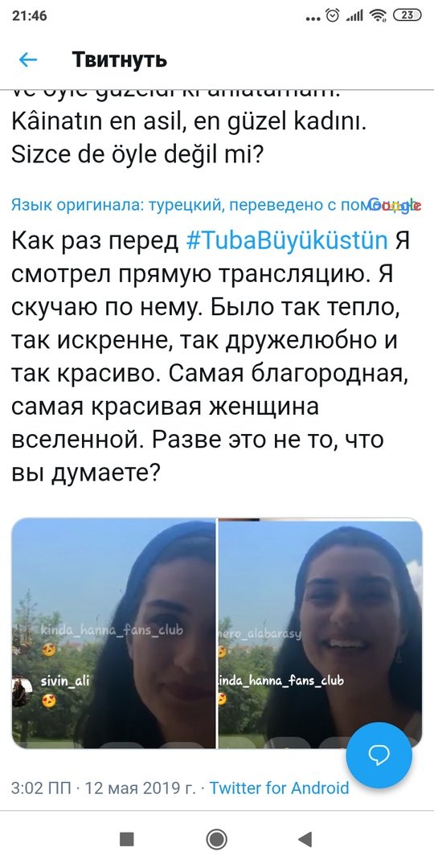
Task: Tap the alarm clock status icon
Action: [333, 15]
